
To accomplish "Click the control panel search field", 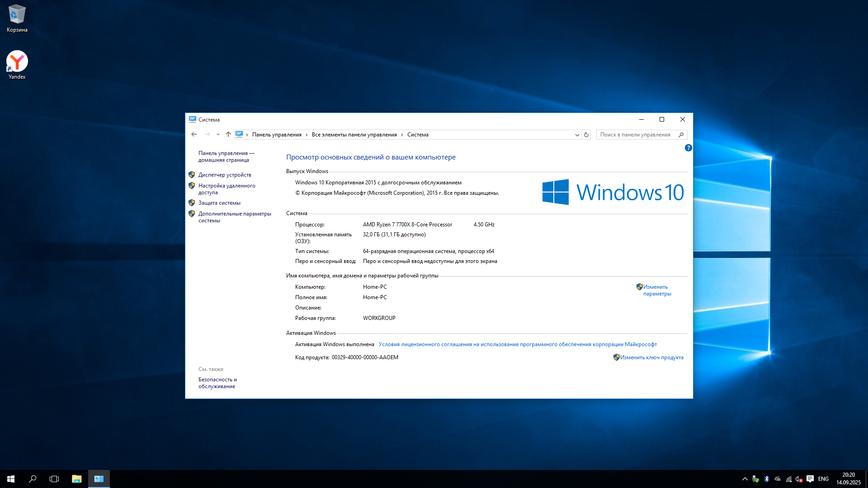I will click(637, 135).
